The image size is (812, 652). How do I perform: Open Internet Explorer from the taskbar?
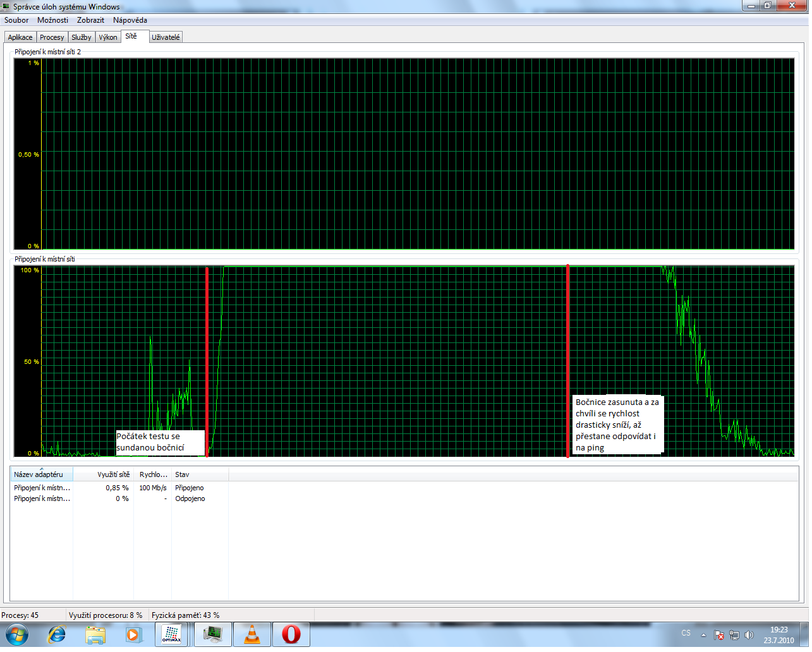pyautogui.click(x=57, y=634)
